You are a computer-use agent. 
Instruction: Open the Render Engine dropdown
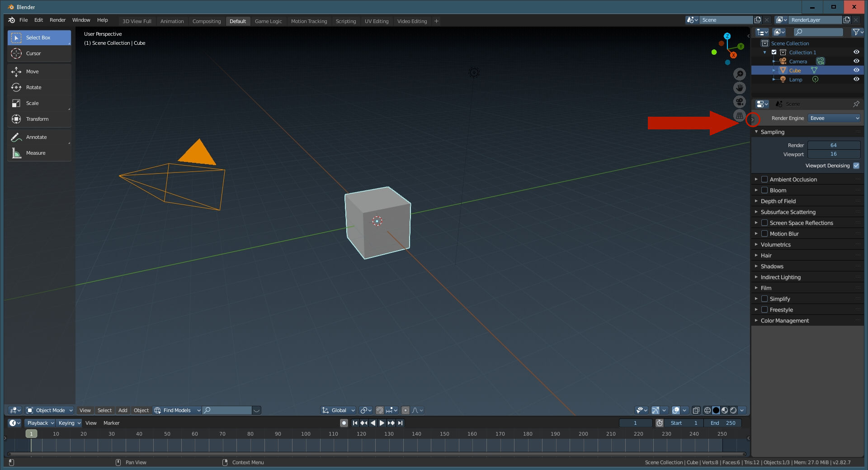coord(834,118)
